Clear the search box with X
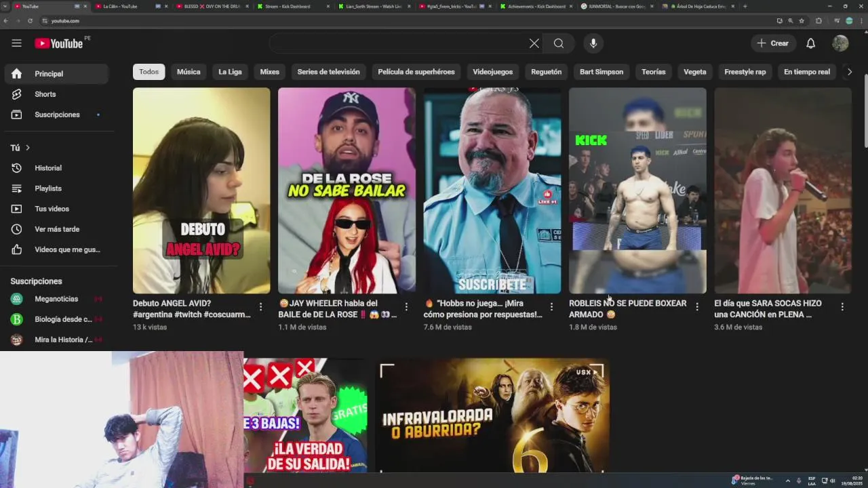The image size is (868, 488). 534,43
